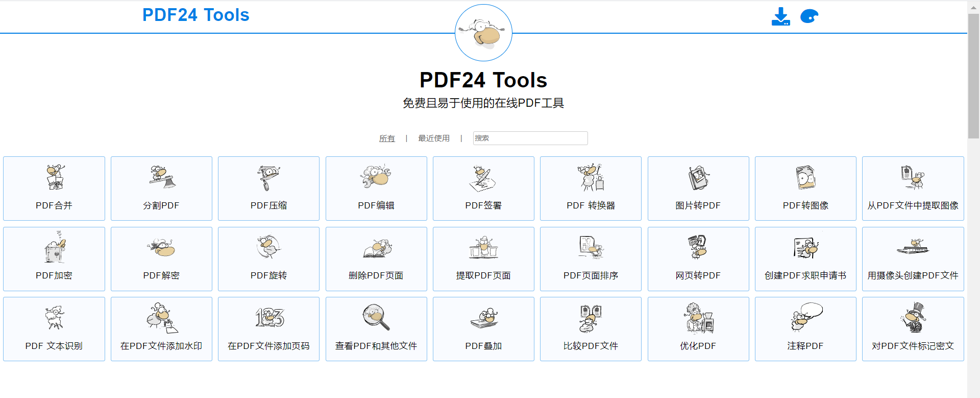
Task: Click the round sheep logo in header
Action: (x=483, y=33)
